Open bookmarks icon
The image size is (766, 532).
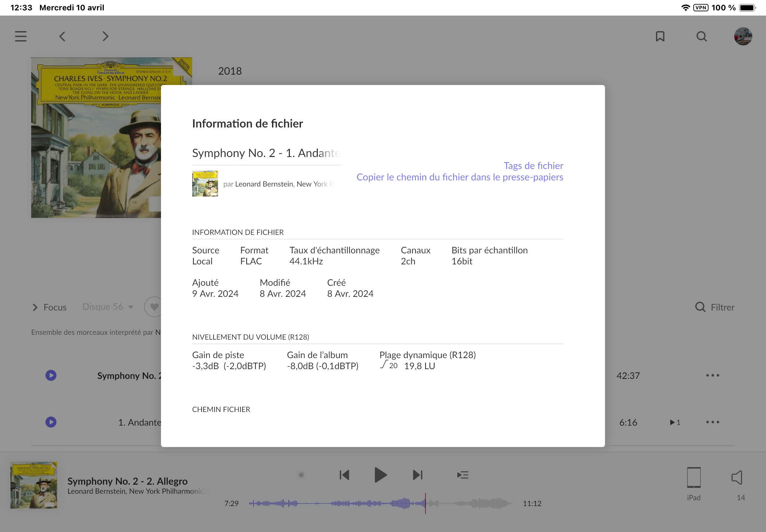coord(660,36)
